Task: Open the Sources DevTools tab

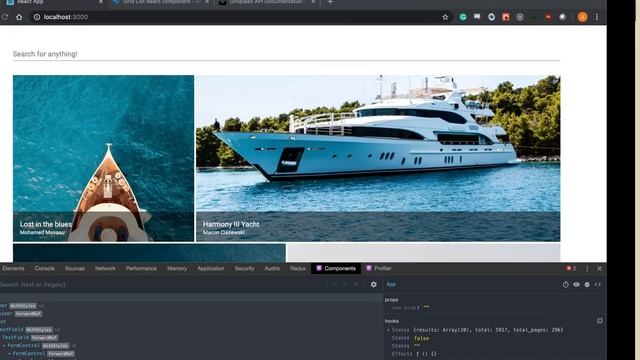Action: (x=75, y=268)
